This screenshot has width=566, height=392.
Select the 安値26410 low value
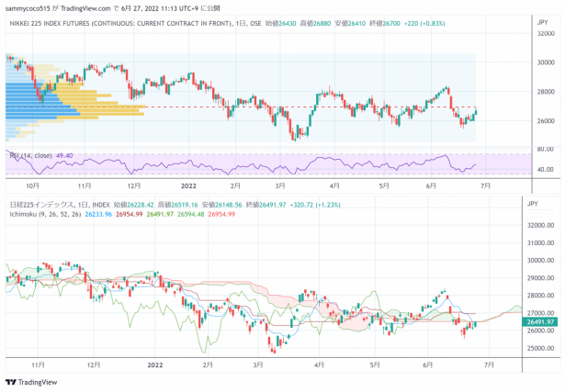(350, 24)
